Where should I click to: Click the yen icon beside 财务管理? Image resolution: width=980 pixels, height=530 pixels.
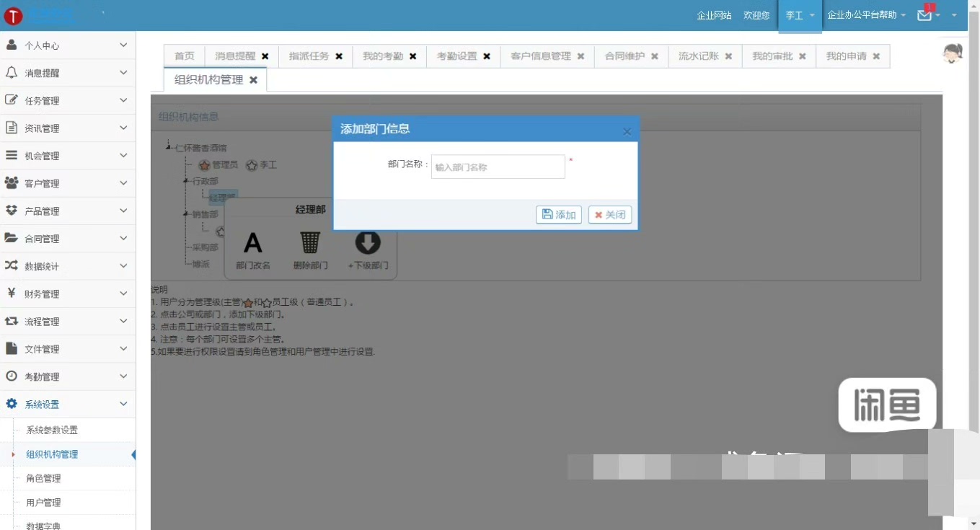coord(12,293)
